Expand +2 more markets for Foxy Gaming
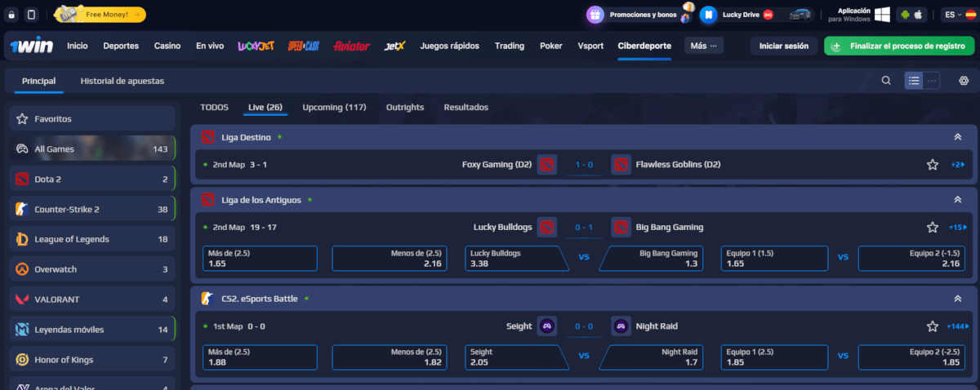The image size is (980, 390). 958,165
